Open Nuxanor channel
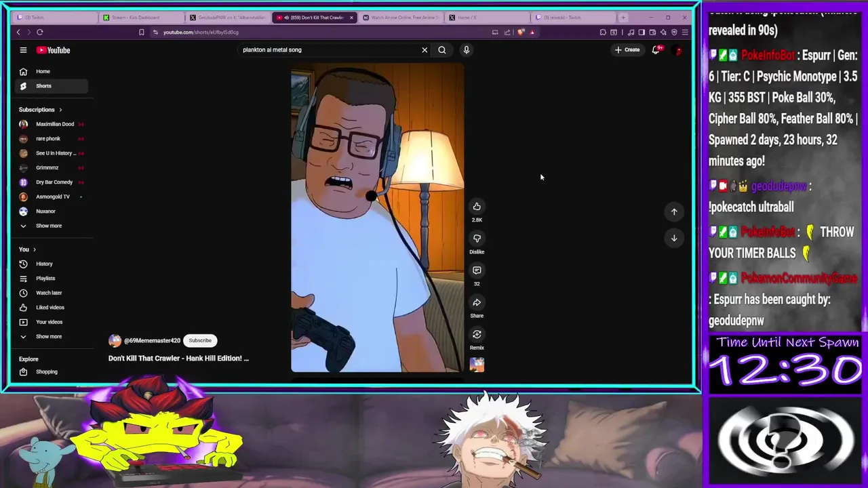Viewport: 868px width, 488px height. click(x=51, y=211)
